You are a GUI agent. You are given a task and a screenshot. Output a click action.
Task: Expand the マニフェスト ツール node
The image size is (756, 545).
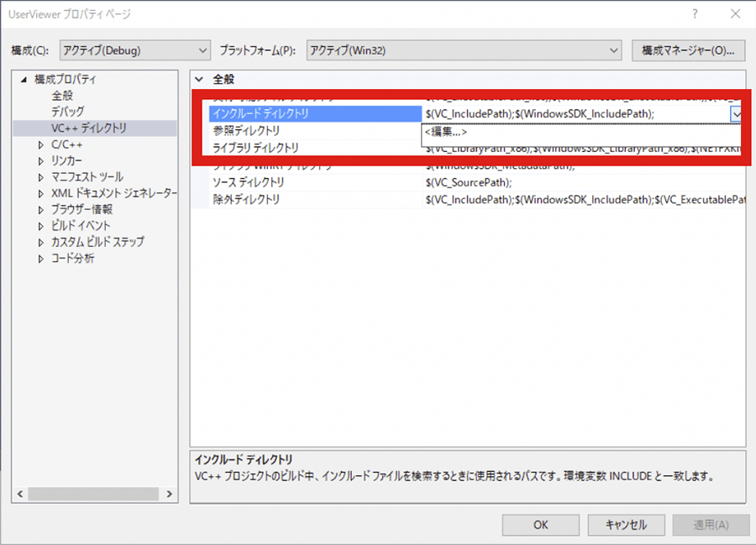point(41,177)
